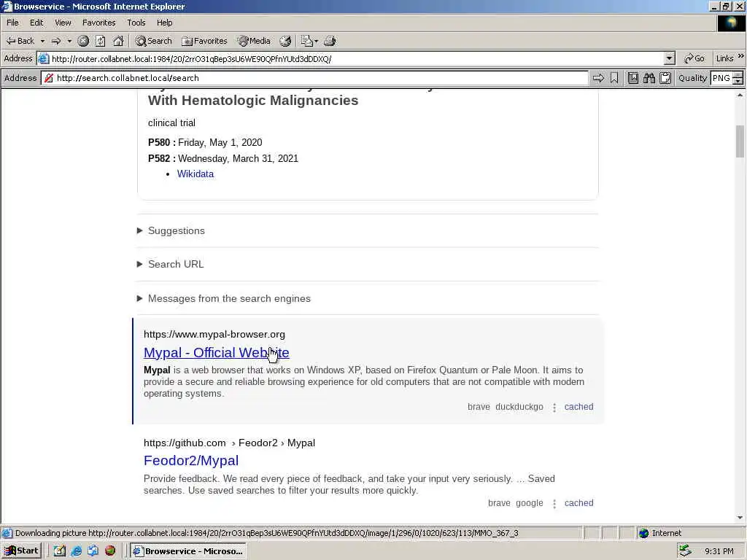Click the IE Forward arrow
Screen dimensions: 747x560
[x=56, y=41]
